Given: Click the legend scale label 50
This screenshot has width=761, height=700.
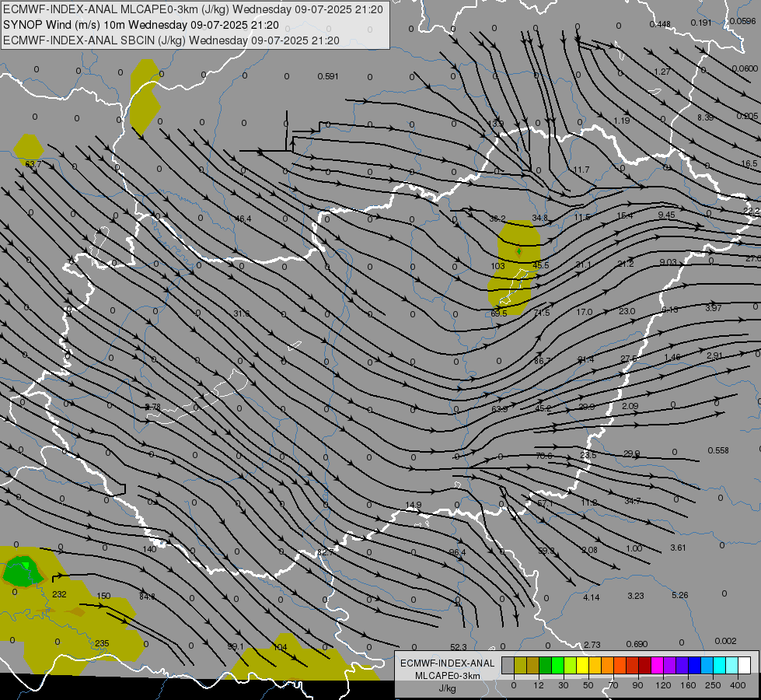Looking at the screenshot, I should [588, 685].
